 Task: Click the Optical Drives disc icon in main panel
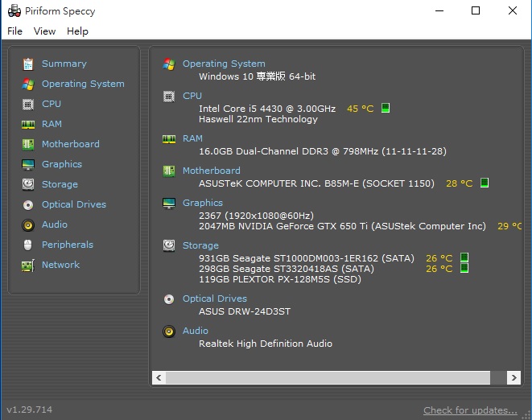(x=169, y=299)
